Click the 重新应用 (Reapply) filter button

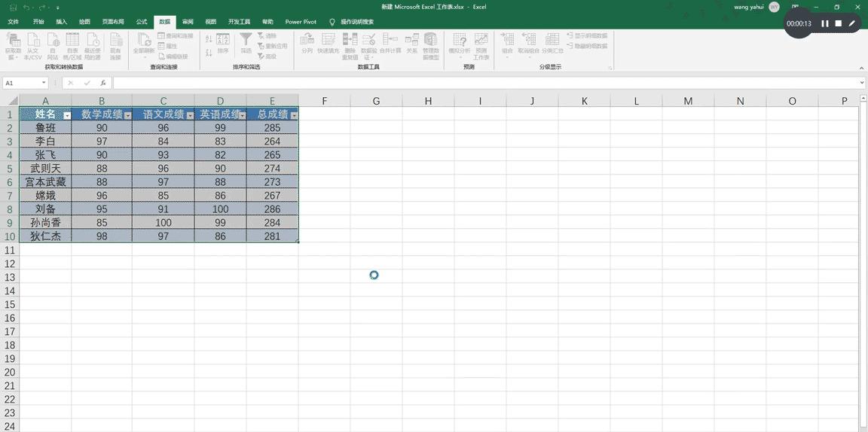[272, 46]
